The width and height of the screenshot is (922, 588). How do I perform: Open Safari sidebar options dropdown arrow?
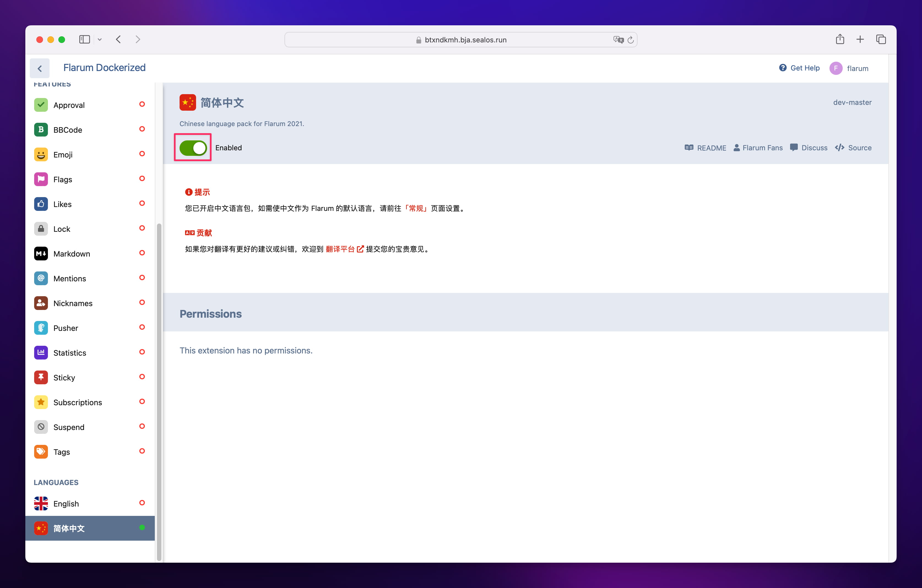[99, 39]
